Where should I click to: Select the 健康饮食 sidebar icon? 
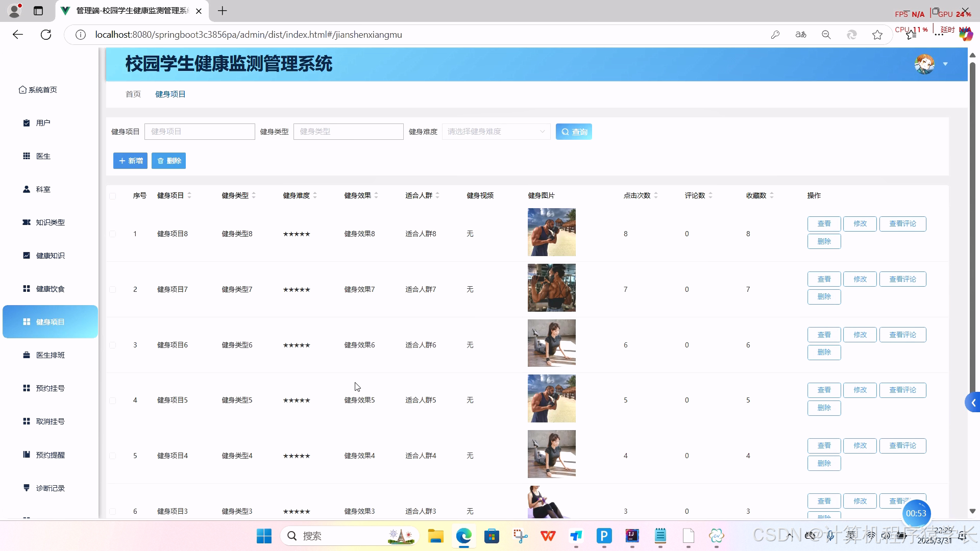pyautogui.click(x=27, y=288)
